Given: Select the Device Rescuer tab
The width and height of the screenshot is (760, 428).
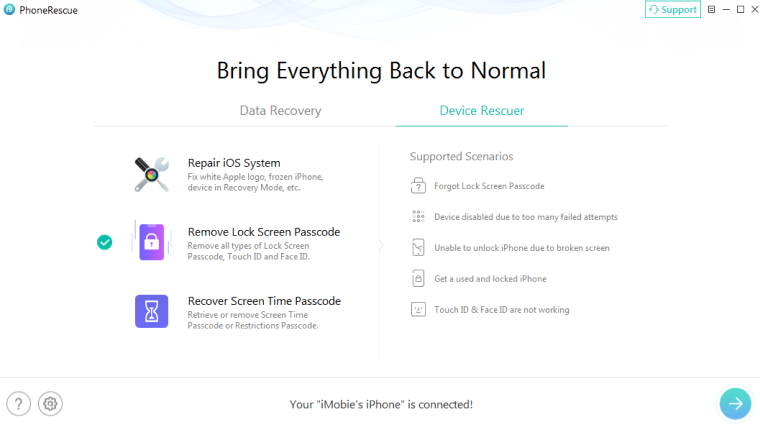Looking at the screenshot, I should [482, 111].
